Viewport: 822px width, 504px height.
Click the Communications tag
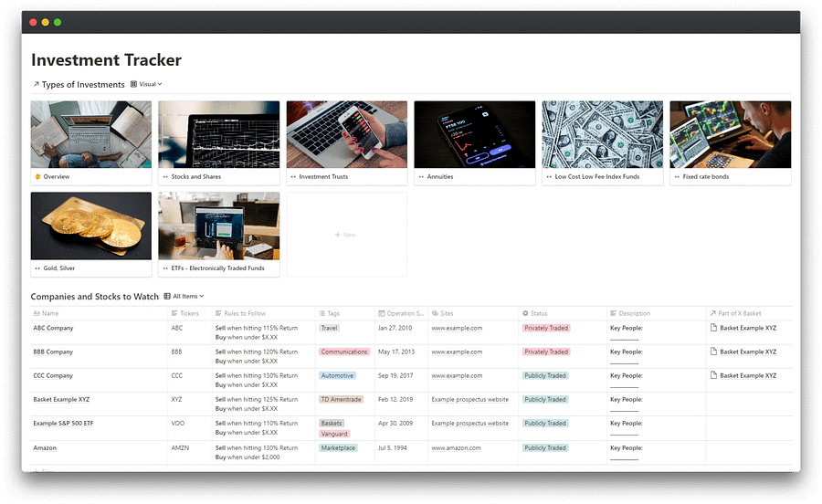344,352
